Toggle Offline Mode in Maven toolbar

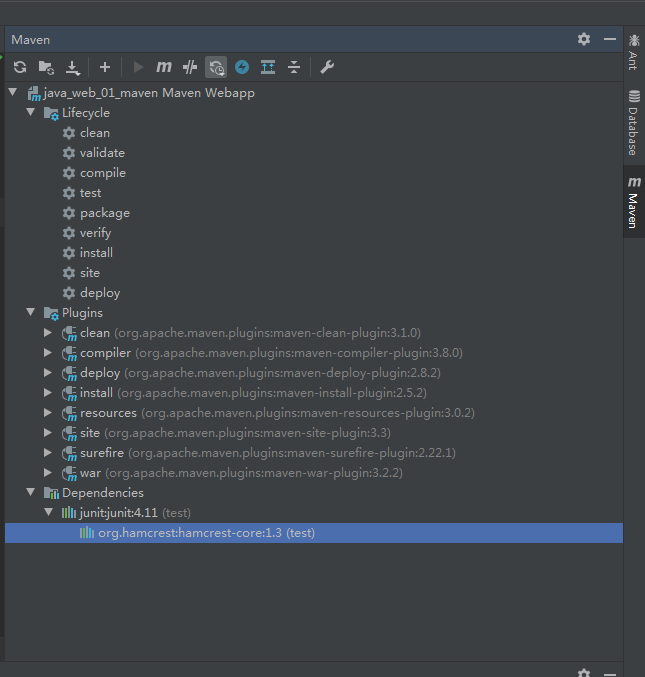[190, 67]
